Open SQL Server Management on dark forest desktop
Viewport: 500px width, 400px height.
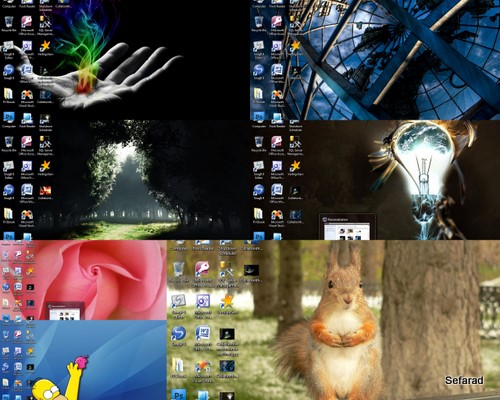point(45,142)
